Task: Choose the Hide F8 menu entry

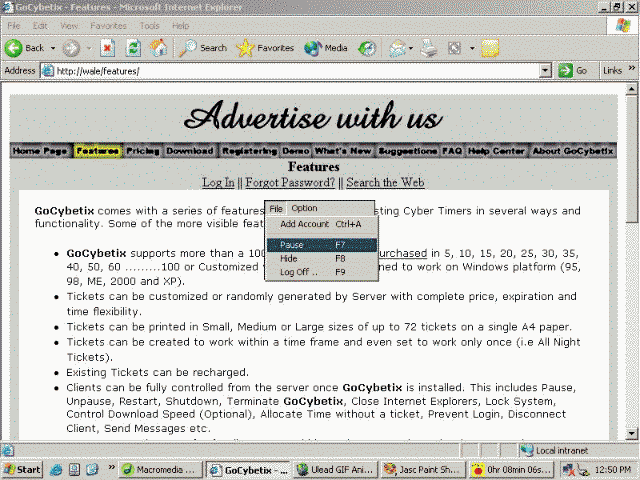Action: (321, 258)
